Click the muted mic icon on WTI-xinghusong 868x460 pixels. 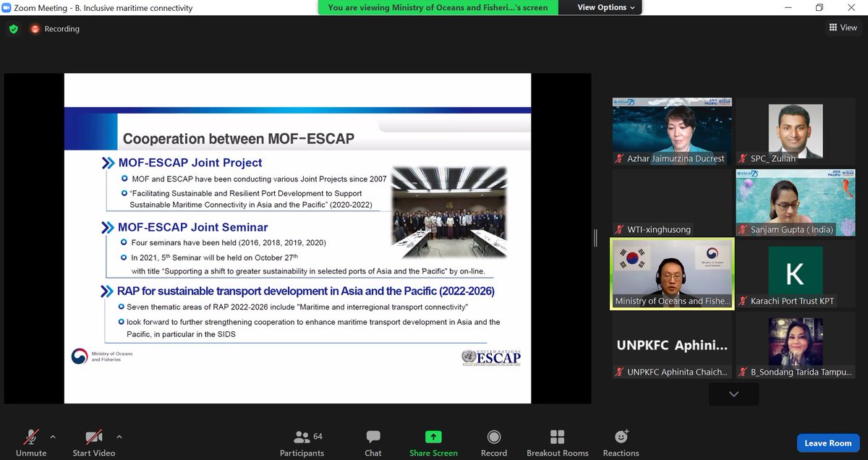pos(620,230)
